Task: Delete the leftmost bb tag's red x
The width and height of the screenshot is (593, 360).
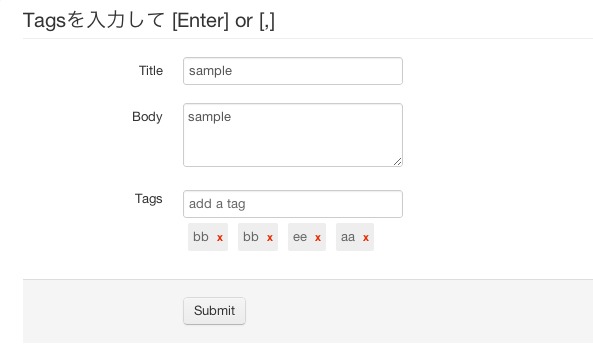Action: [220, 238]
